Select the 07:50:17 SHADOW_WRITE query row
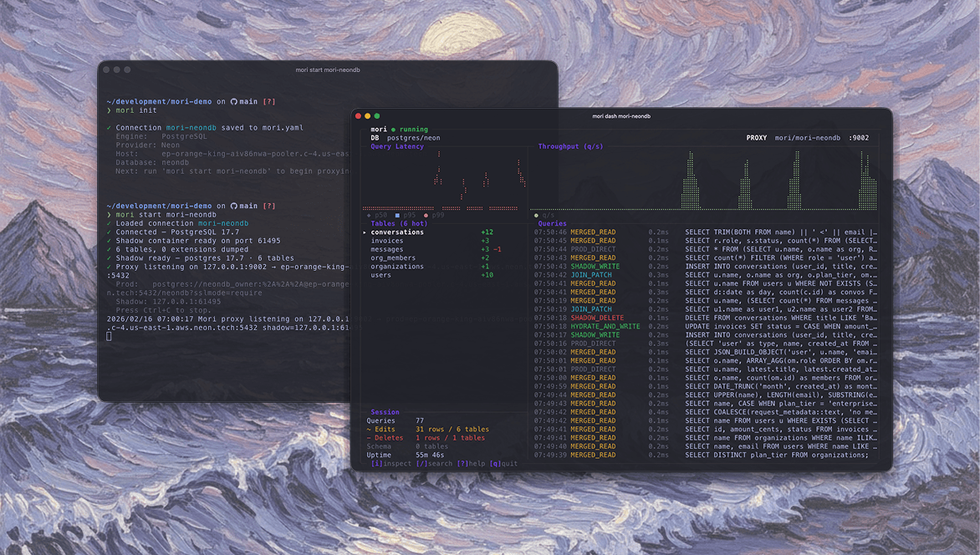The image size is (980, 555). click(x=706, y=335)
